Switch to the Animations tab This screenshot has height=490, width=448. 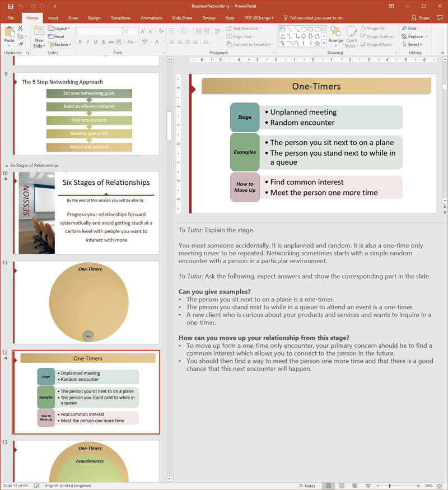tap(151, 18)
